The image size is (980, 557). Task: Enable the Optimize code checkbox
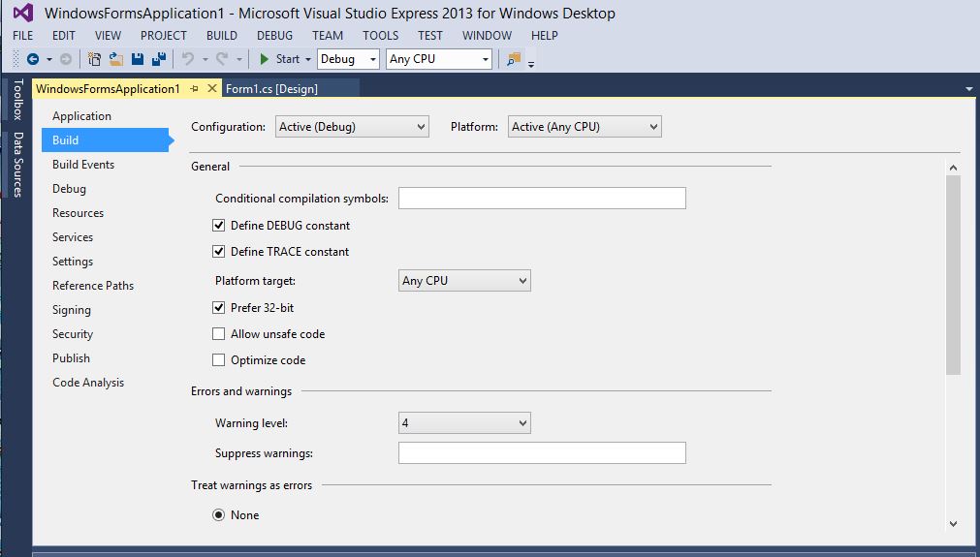pos(219,360)
